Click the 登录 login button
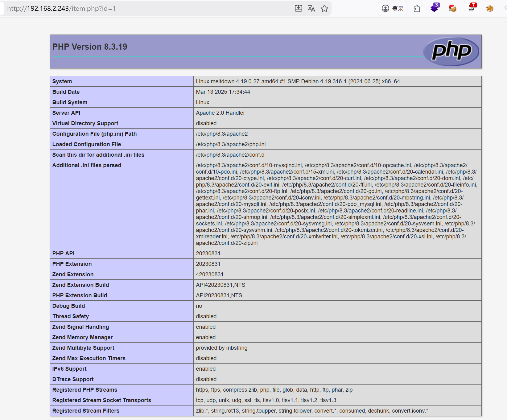 pyautogui.click(x=393, y=8)
